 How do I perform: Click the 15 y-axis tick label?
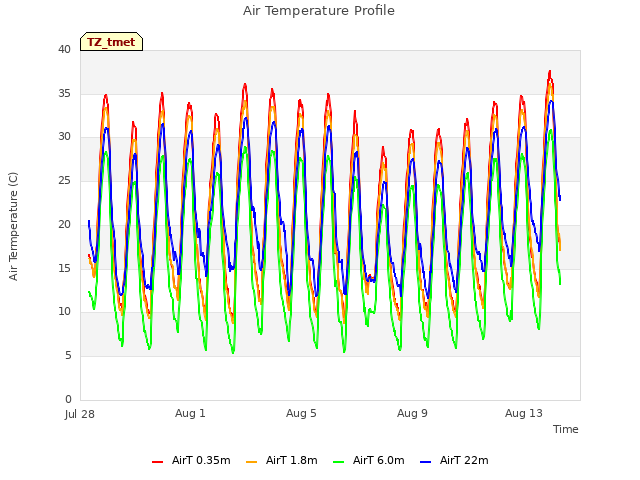point(64,268)
